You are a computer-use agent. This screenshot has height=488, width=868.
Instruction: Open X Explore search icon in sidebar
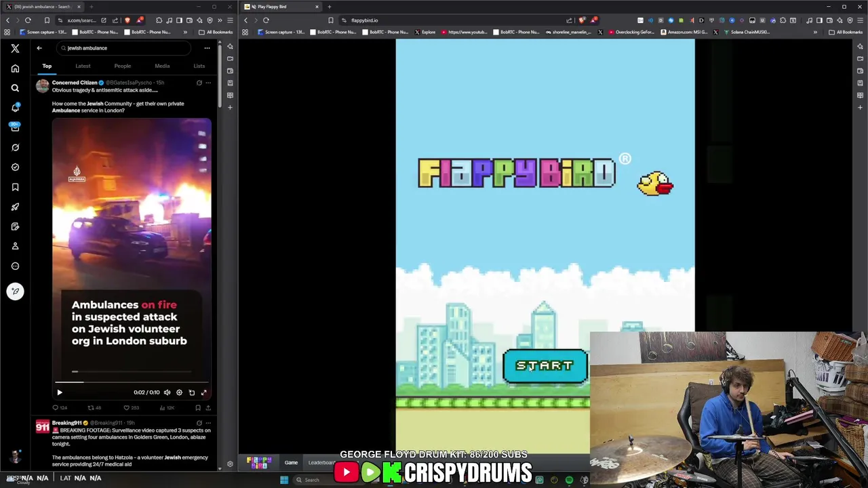pos(15,88)
